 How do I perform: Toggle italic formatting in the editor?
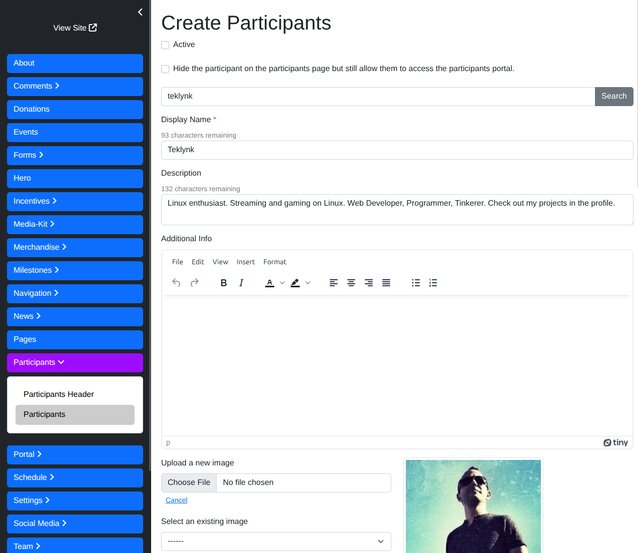241,283
